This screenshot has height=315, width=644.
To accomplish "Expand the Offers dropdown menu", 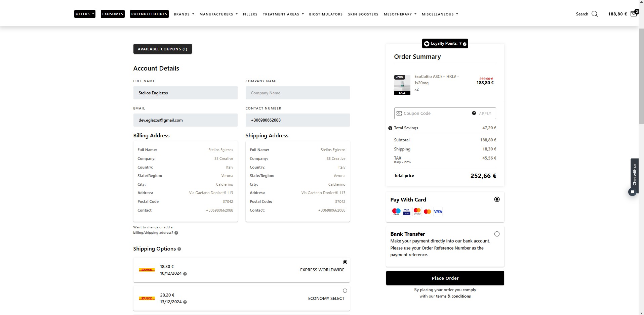I will [x=85, y=14].
